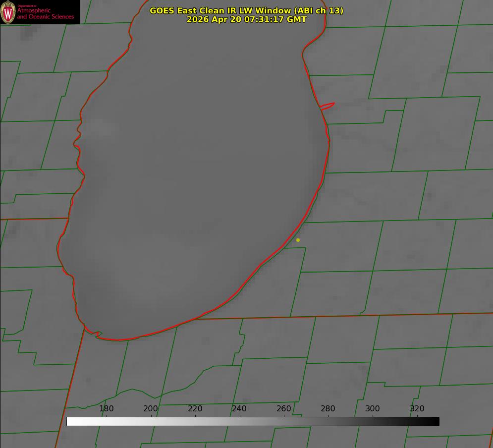Click the 280 label on the colorbar
The height and width of the screenshot is (448, 493).
tap(328, 408)
